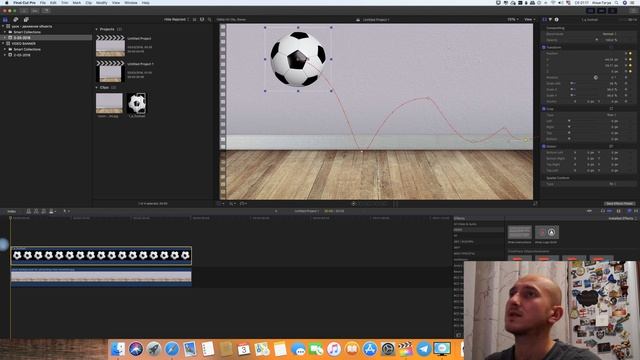Open the Info inspector icon
The image size is (640, 360).
pos(556,19)
